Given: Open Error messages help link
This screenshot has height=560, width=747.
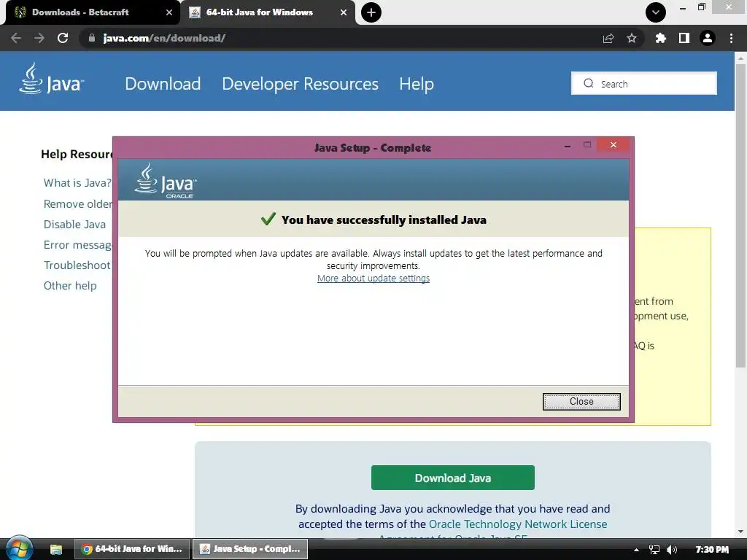Looking at the screenshot, I should [78, 245].
